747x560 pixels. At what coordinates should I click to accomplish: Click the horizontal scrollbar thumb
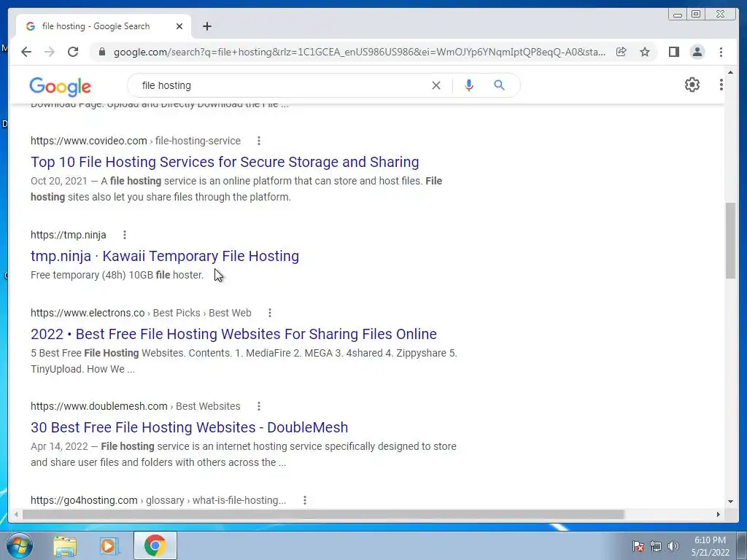[x=323, y=514]
